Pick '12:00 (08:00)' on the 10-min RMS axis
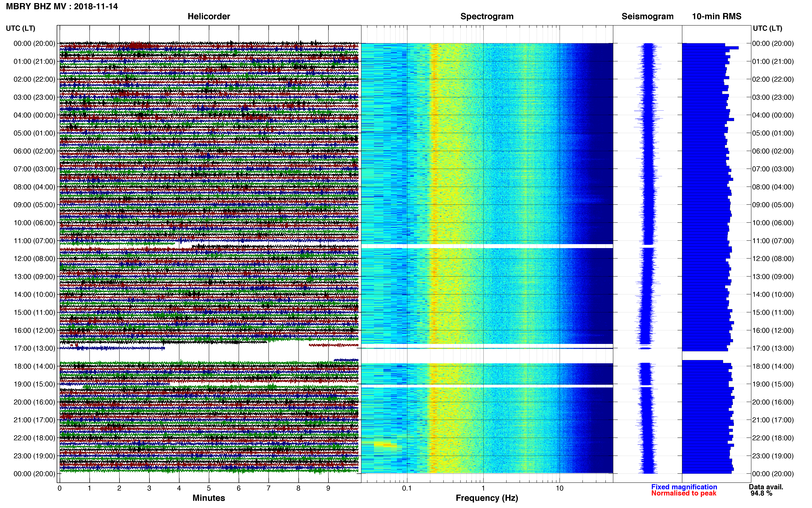The height and width of the screenshot is (508, 812). 773,259
